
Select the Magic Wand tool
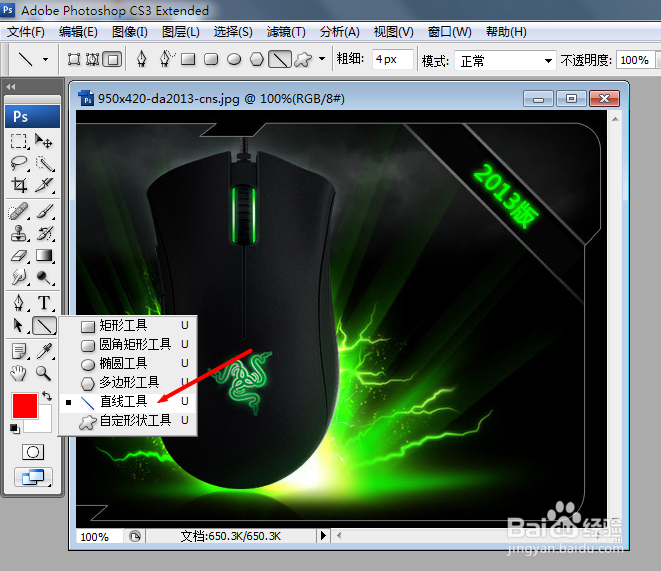coord(44,164)
